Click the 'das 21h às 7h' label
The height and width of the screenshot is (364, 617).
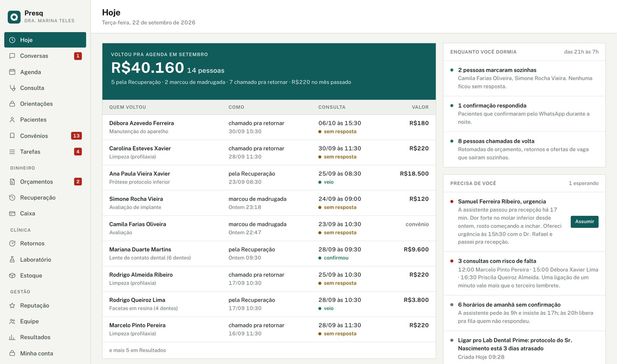(x=581, y=52)
